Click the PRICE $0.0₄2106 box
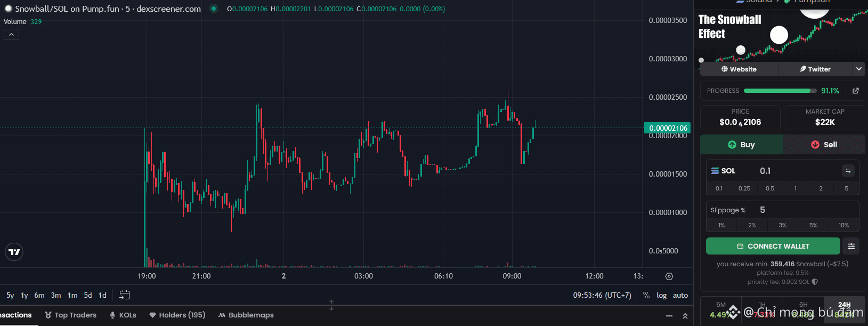Screen dimensions: 868x326 click(740, 117)
